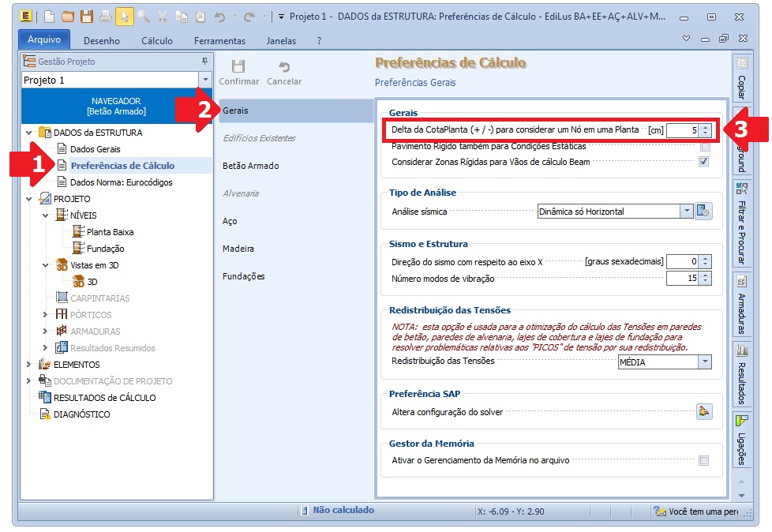Screen dimensions: 772x532
Task: Click the Delta da CotaPlanta input field
Action: tap(682, 130)
